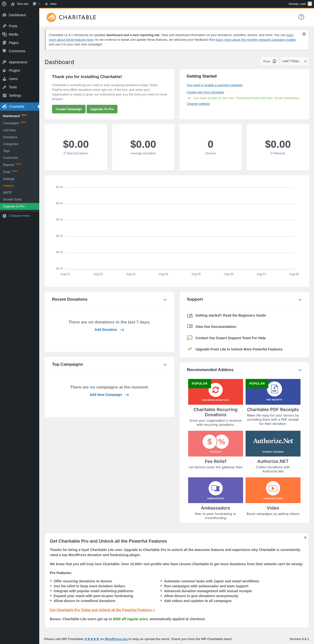Click the Add Donation link
This screenshot has height=644, width=314.
pos(109,330)
